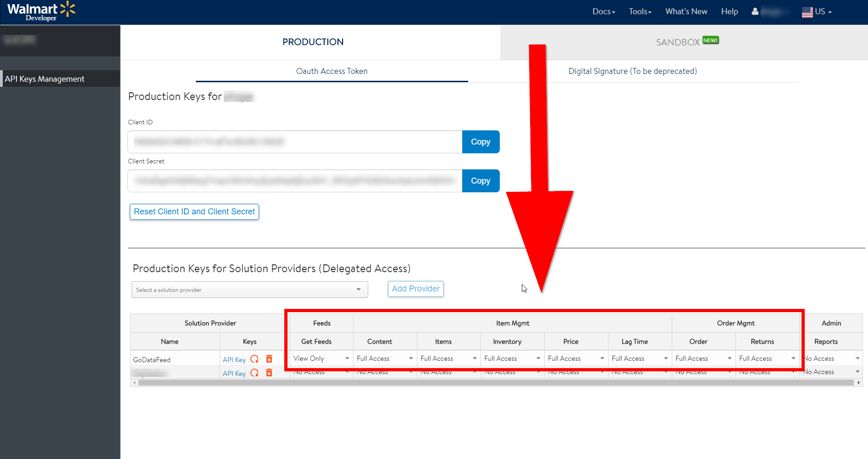Regenerate the GoDataFeed API key with refresh icon
This screenshot has height=459, width=868.
coord(254,359)
